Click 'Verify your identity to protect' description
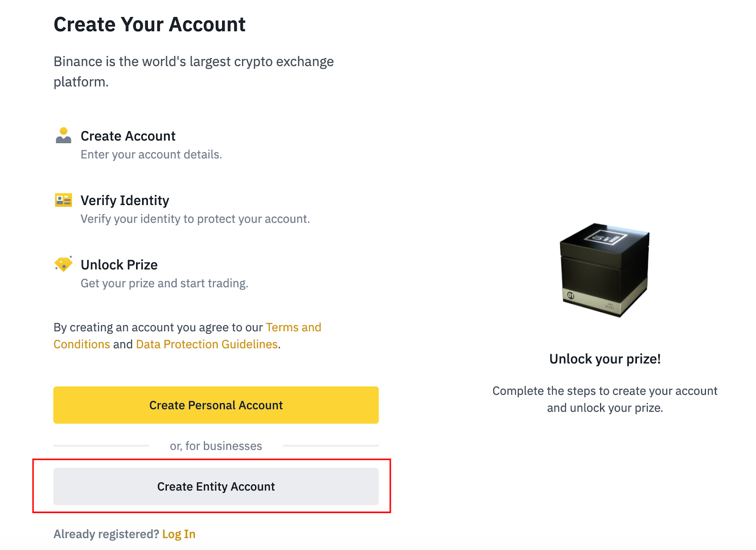Image resolution: width=756 pixels, height=550 pixels. (x=195, y=219)
